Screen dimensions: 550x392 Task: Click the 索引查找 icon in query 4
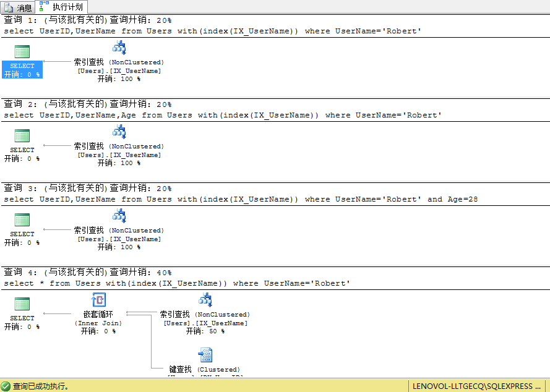pos(205,300)
